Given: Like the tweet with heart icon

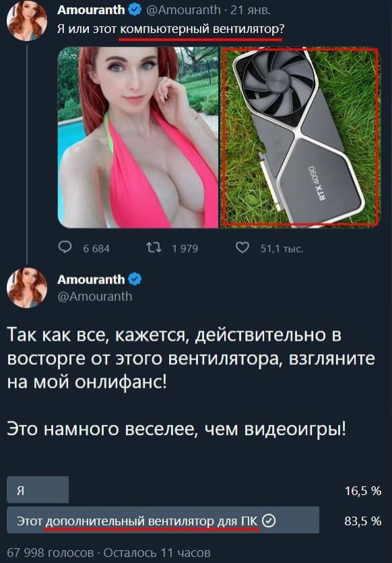Looking at the screenshot, I should (x=242, y=247).
